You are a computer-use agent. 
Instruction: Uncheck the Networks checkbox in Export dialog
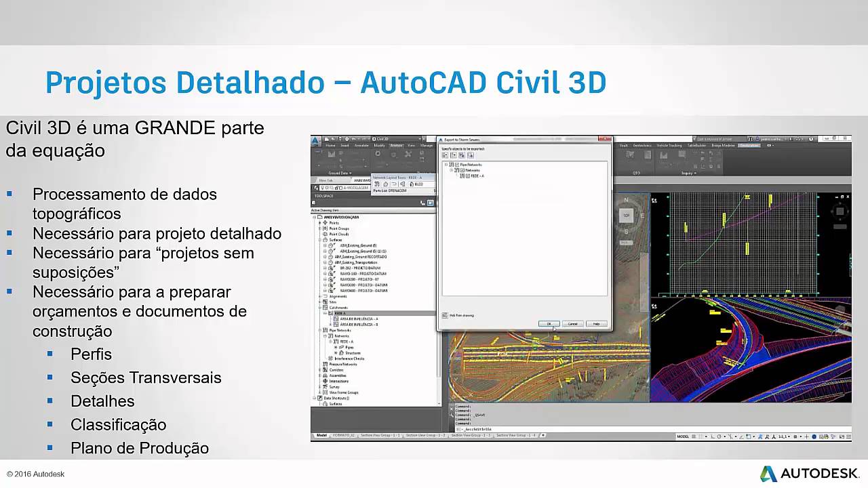462,170
